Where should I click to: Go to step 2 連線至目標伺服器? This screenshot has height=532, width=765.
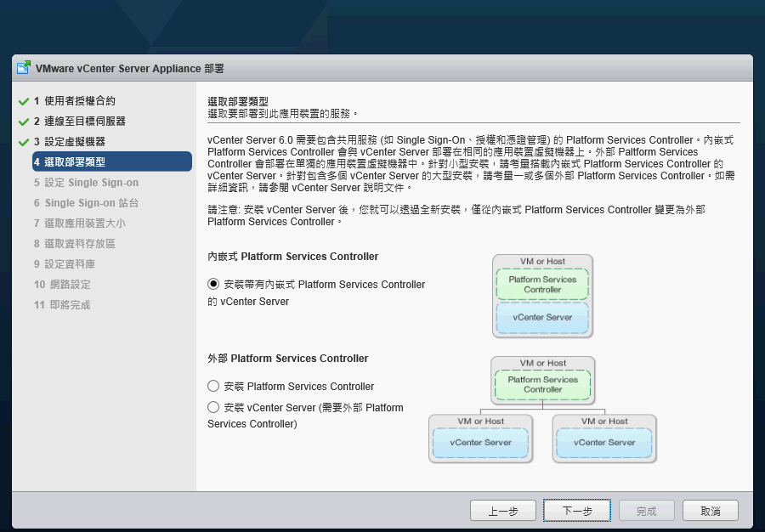click(x=80, y=121)
